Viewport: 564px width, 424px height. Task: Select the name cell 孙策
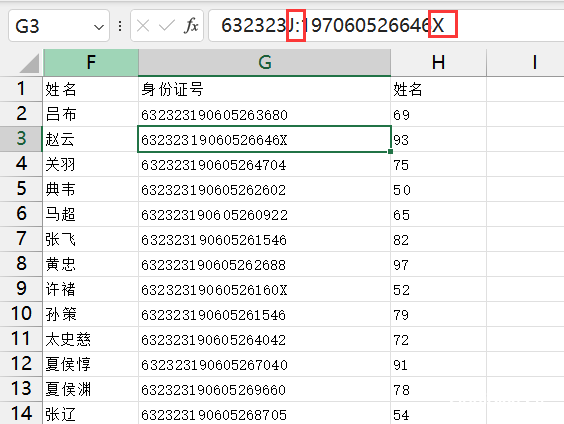click(x=91, y=314)
